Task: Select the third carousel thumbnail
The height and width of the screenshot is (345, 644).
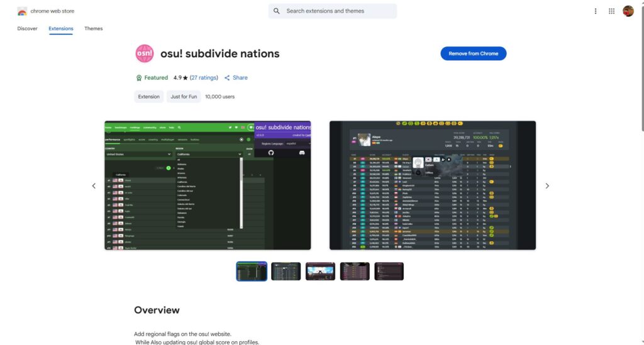Action: (320, 271)
